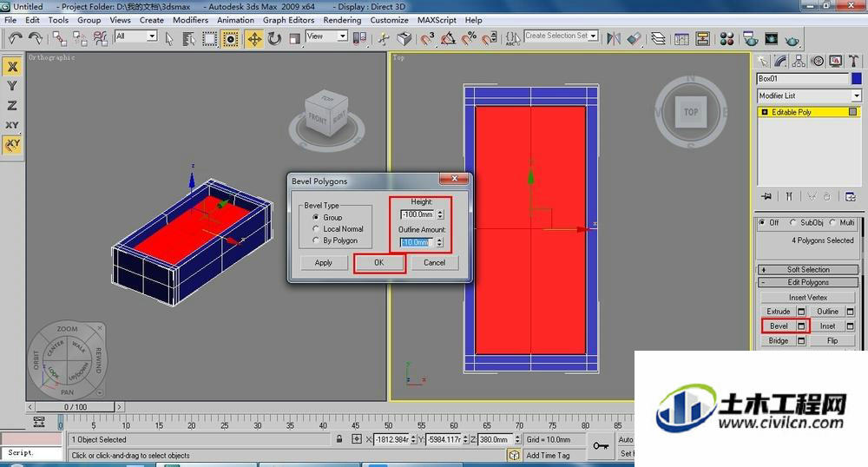Select Group bevel type radio button
This screenshot has height=467, width=868.
click(316, 218)
